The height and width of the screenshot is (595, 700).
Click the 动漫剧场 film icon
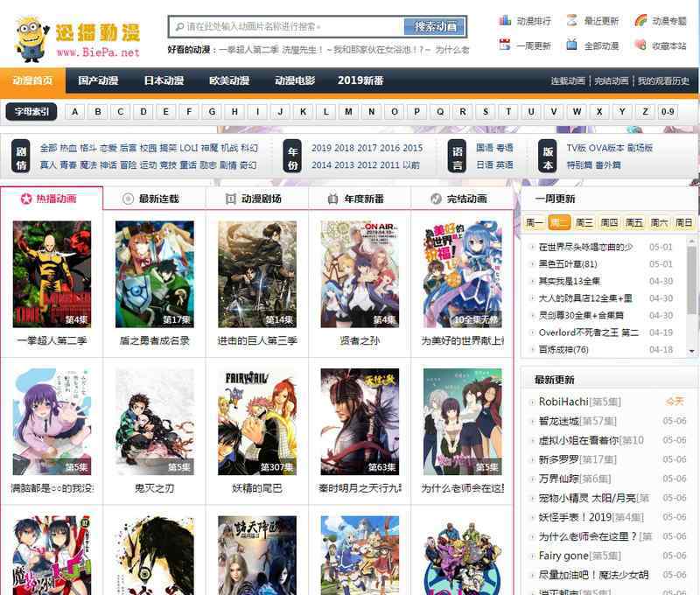230,199
